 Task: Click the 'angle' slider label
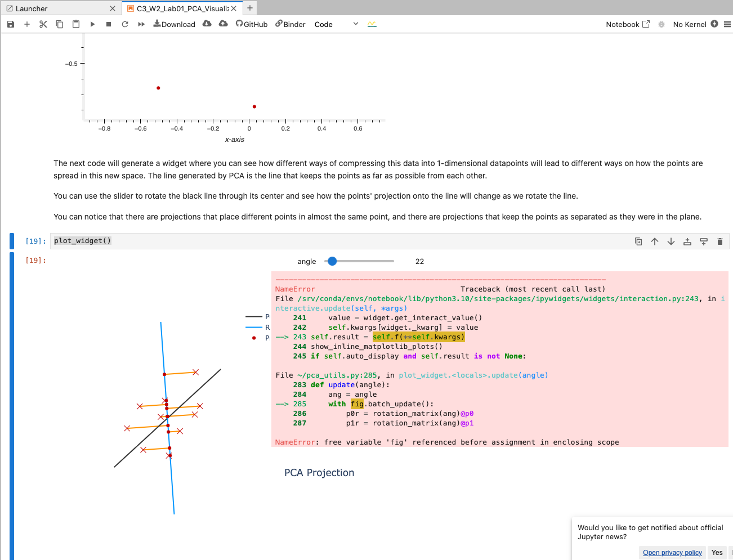coord(307,262)
